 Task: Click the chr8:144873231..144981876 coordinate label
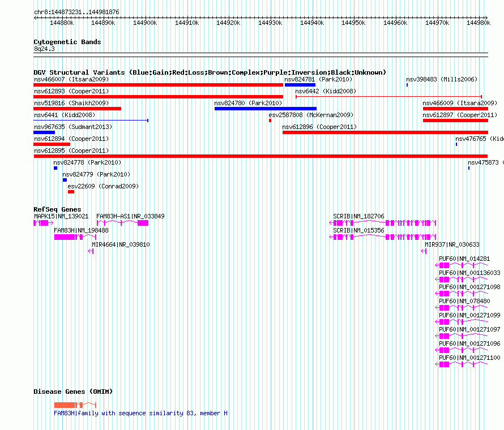tap(76, 12)
